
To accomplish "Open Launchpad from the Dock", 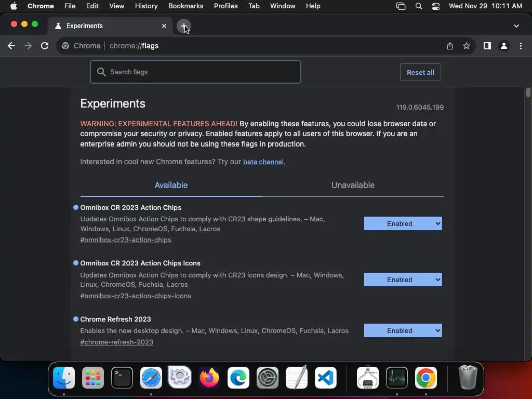I will coord(93,378).
